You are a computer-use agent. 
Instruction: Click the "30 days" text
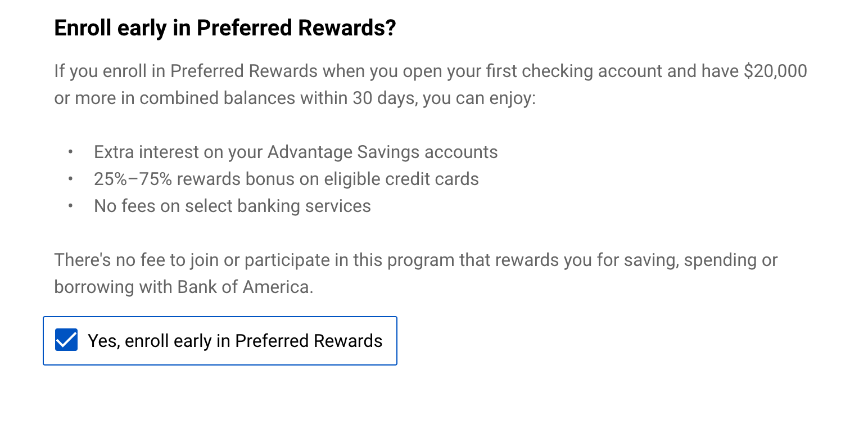pos(385,98)
